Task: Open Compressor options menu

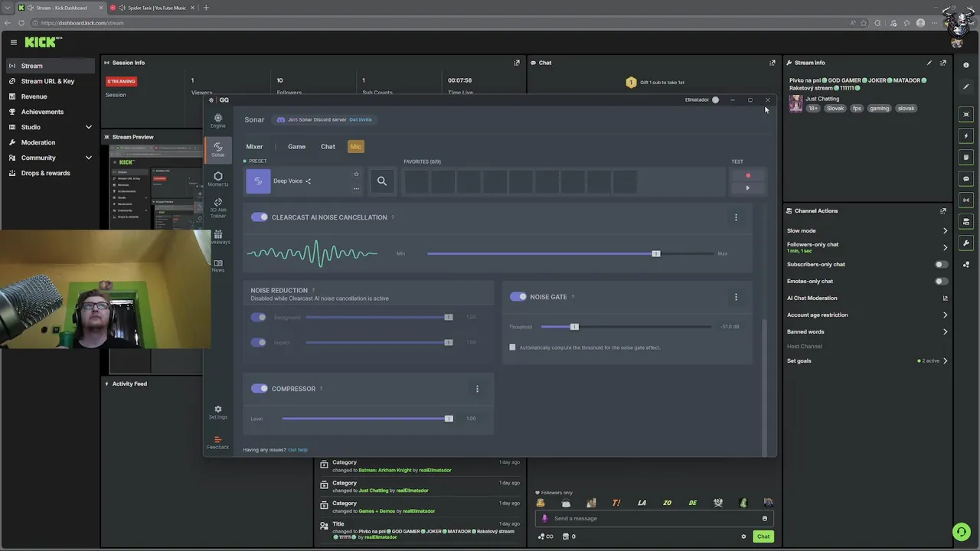Action: [x=477, y=389]
